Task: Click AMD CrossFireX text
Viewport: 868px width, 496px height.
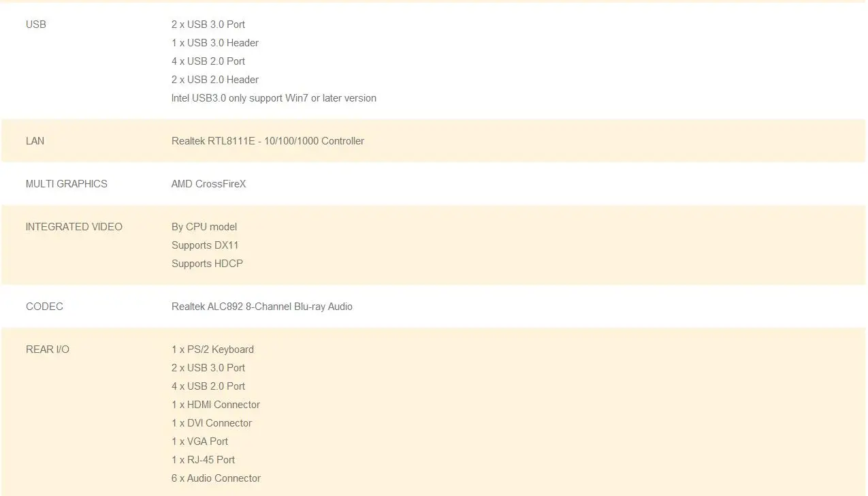Action: tap(209, 184)
